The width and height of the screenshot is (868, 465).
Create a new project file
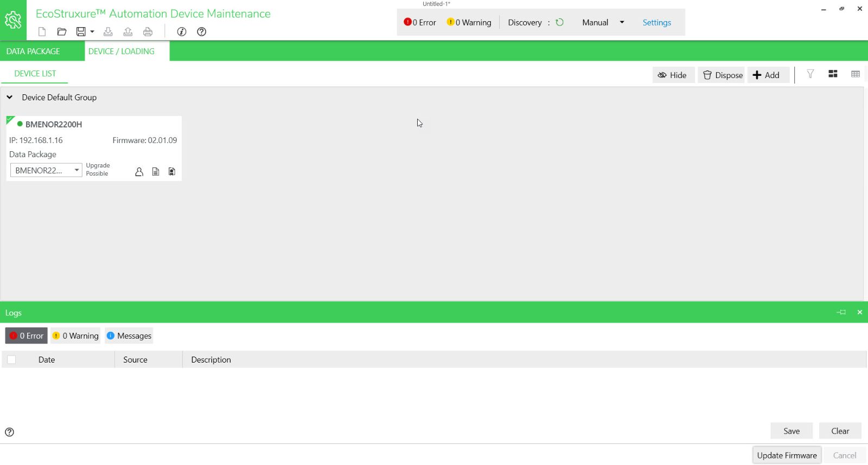pos(42,31)
